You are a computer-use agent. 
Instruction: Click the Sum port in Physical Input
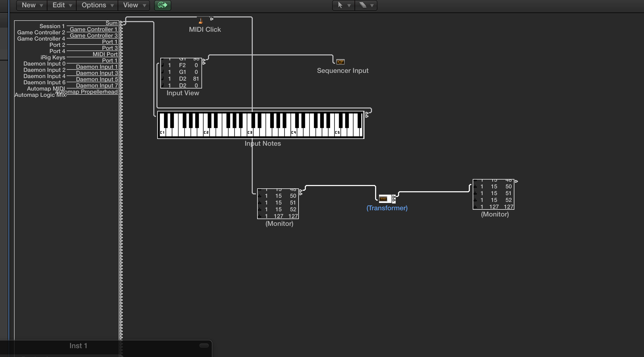(112, 23)
